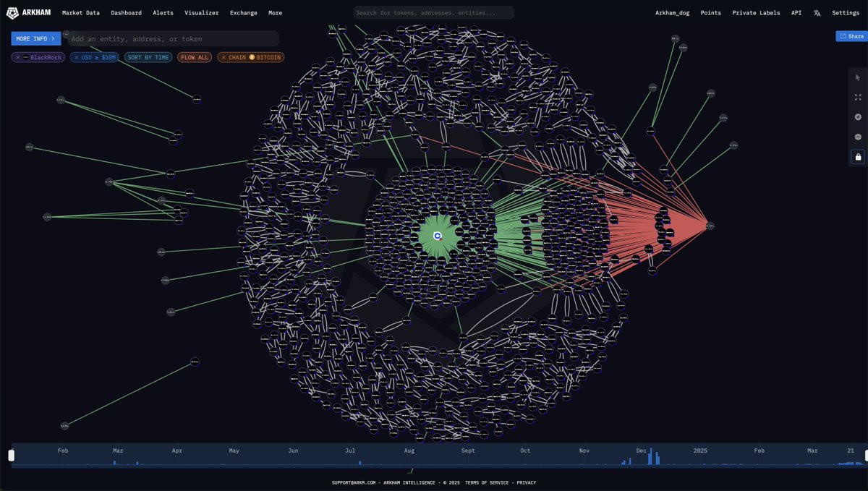Open the API link
Viewport: 868px width, 491px height.
pos(796,13)
